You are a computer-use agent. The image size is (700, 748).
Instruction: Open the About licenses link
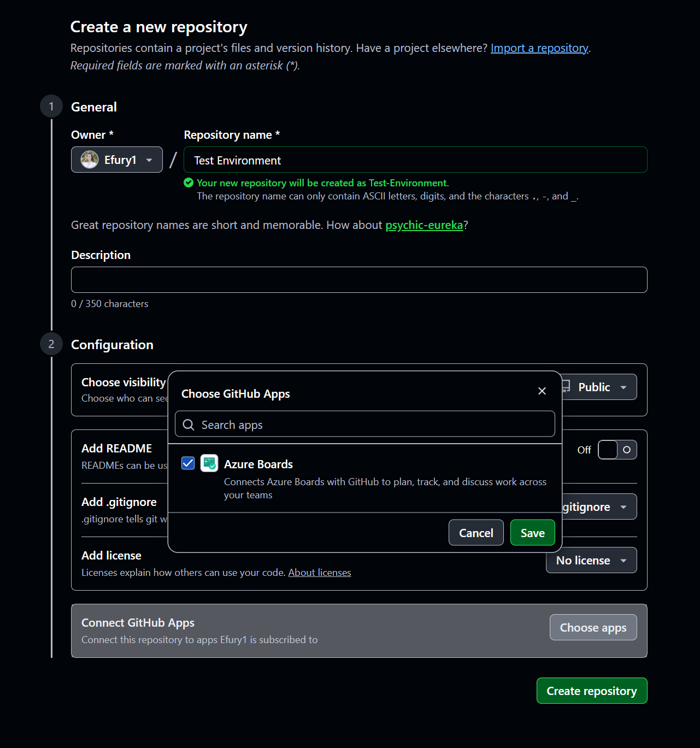coord(320,572)
